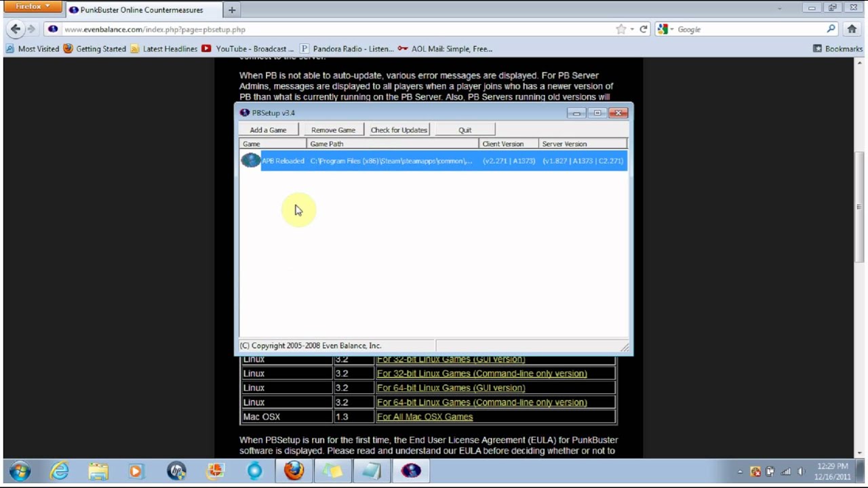Image resolution: width=868 pixels, height=488 pixels.
Task: Sort by the Client Version column header
Action: pos(509,144)
